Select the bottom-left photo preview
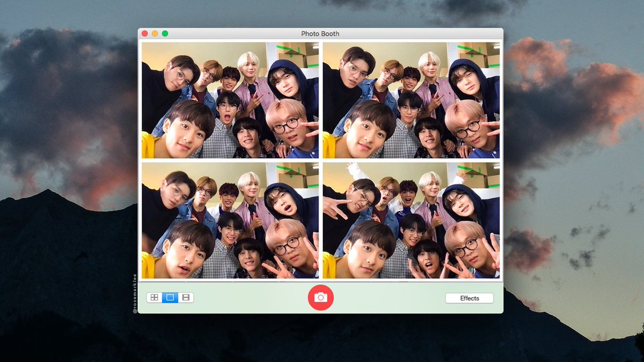Viewport: 644px width, 362px height. 231,223
